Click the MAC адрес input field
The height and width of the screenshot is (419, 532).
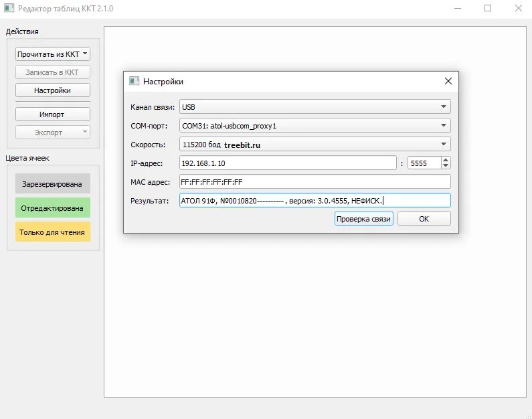(315, 182)
